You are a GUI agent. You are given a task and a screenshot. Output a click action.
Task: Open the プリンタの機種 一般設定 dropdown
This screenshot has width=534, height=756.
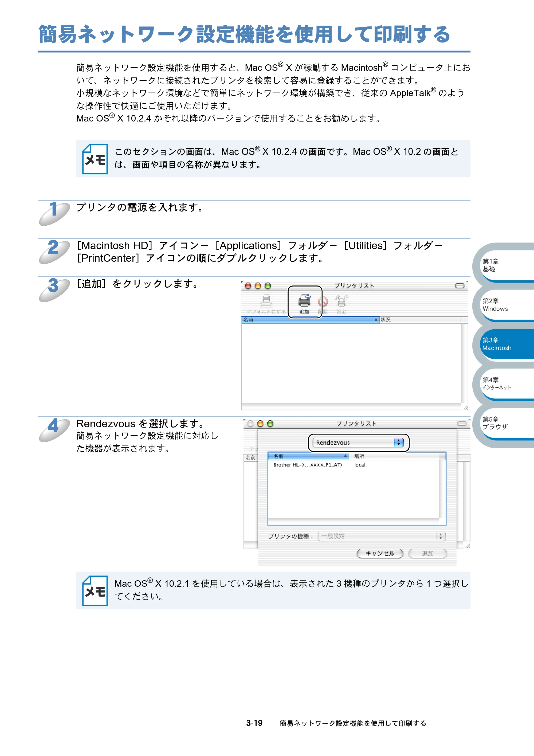(x=382, y=536)
